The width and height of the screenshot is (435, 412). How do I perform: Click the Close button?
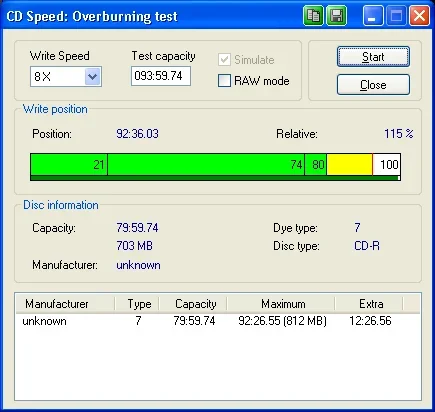373,85
